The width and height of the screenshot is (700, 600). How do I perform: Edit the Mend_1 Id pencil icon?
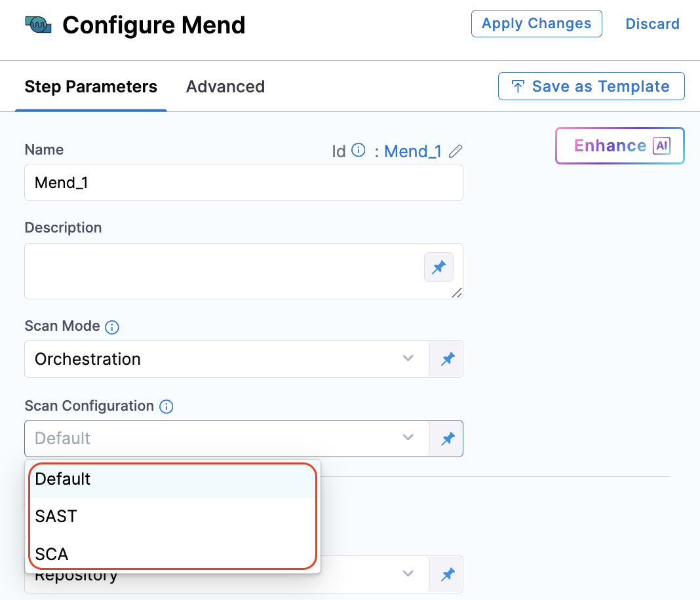pos(456,151)
